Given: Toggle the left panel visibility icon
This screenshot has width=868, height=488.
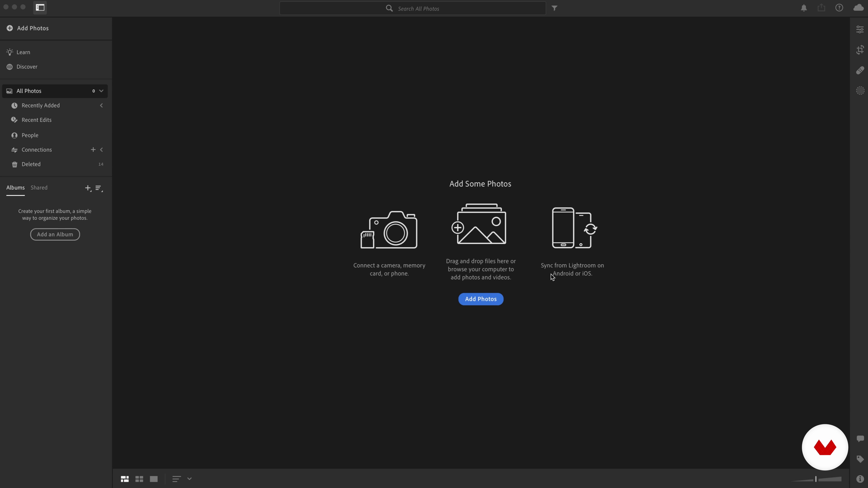Looking at the screenshot, I should [x=40, y=8].
